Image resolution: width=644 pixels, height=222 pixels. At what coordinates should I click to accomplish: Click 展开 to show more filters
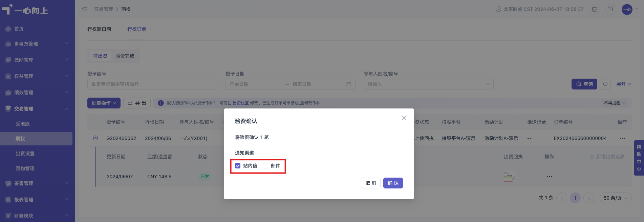click(x=624, y=84)
